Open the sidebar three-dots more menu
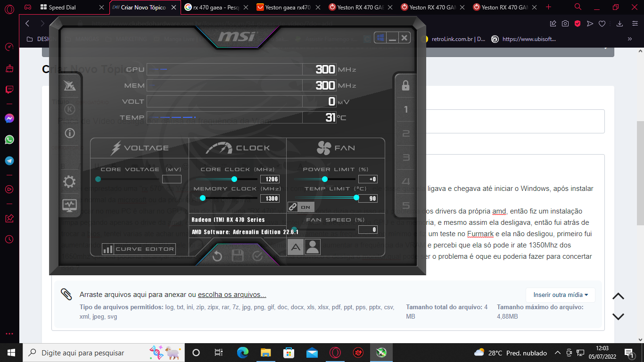Viewport: 644px width, 362px height. 9,334
